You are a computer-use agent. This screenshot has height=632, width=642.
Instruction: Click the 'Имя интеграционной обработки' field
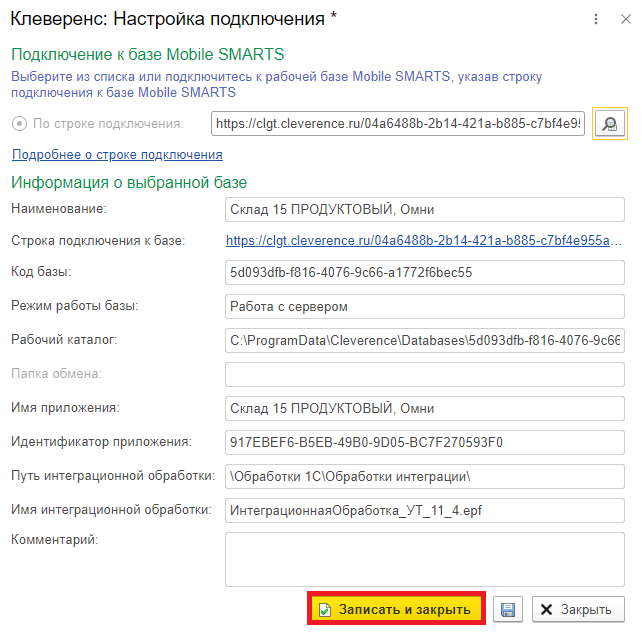point(425,510)
